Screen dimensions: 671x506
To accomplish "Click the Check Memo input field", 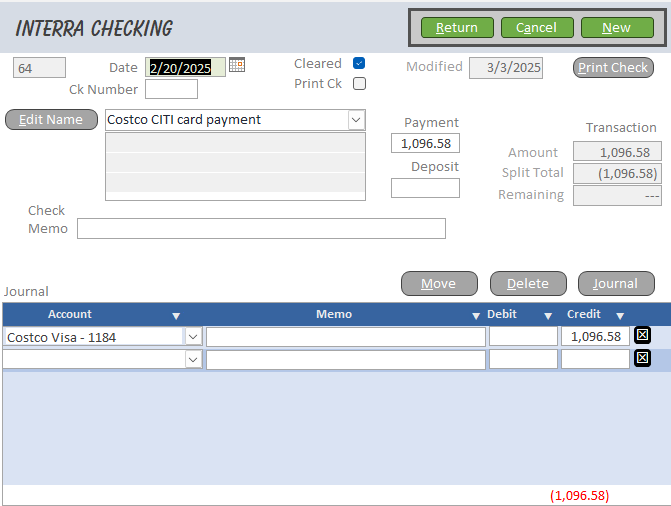I will (261, 229).
